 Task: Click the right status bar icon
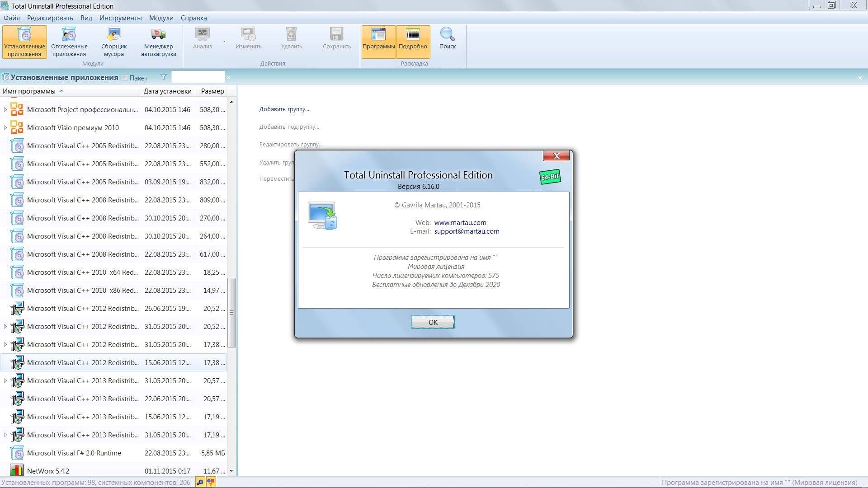pos(211,482)
